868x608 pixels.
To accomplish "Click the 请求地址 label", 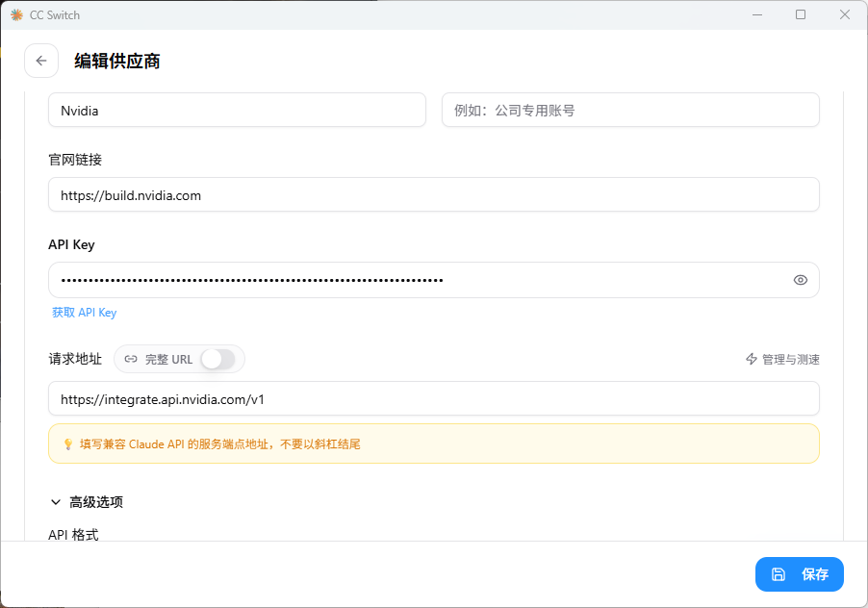I will pos(75,359).
